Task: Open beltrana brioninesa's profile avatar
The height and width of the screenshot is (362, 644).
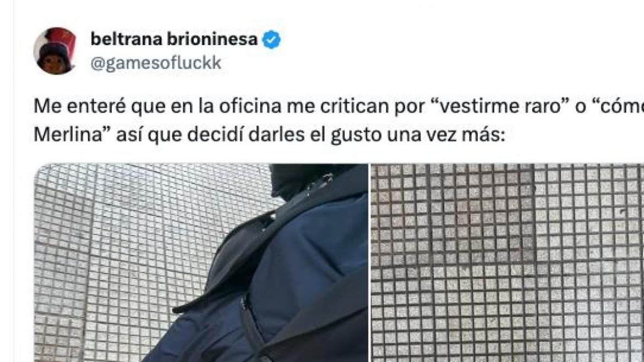Action: point(54,51)
